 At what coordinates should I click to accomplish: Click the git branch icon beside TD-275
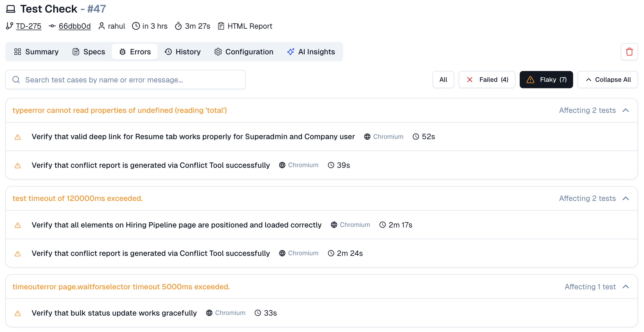(10, 26)
